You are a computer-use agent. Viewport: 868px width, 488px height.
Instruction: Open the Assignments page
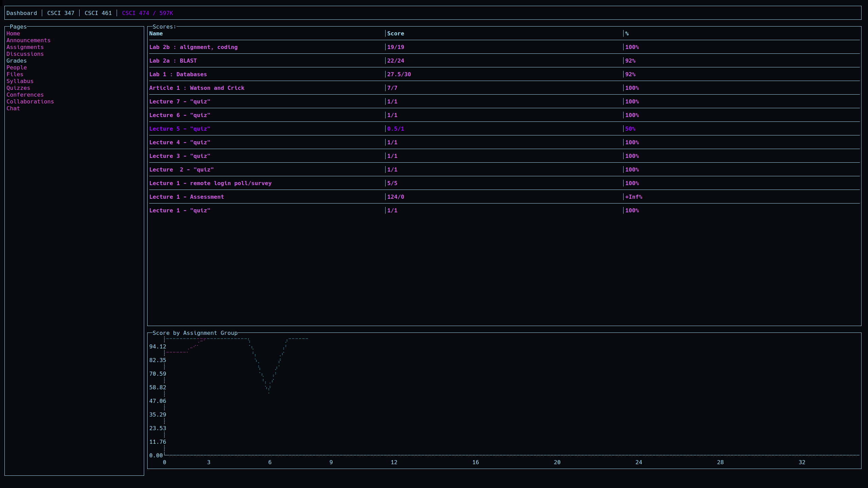[x=25, y=47]
